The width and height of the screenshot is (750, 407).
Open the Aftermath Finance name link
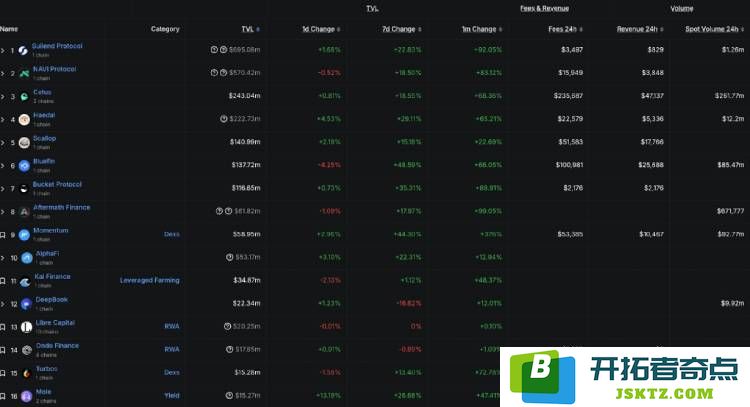62,207
